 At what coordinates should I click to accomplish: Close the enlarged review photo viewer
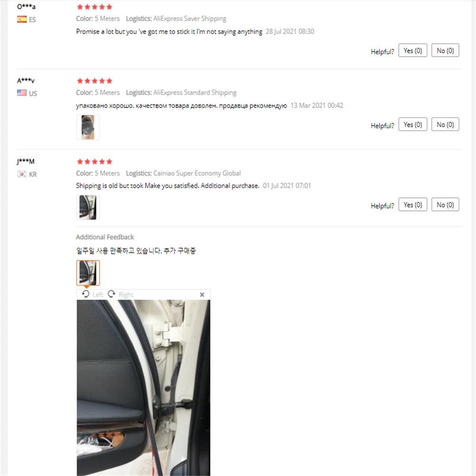(202, 295)
